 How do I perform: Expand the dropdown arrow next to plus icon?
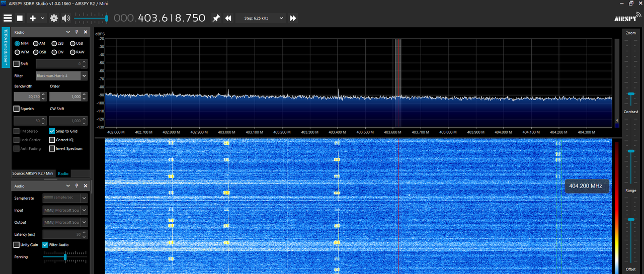[x=42, y=18]
